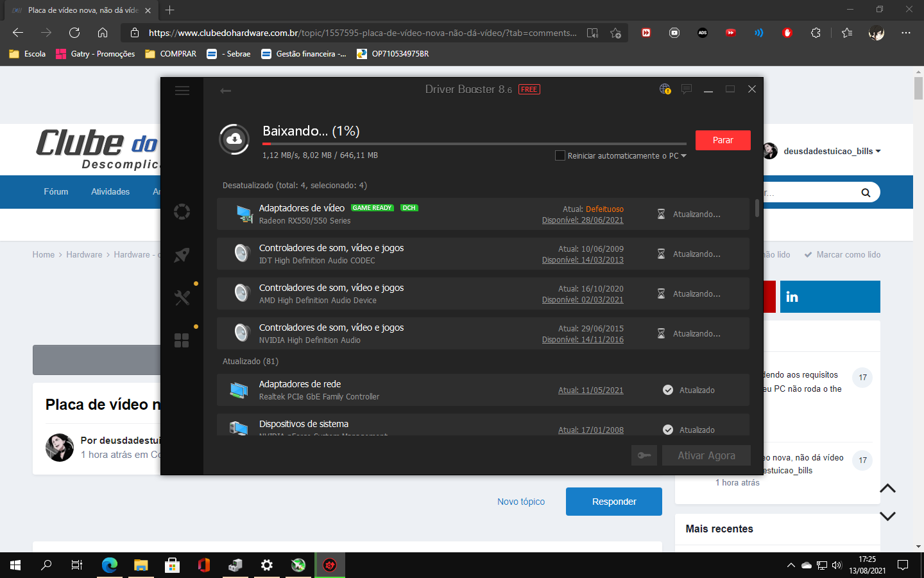Click the back arrow in Driver Booster

click(225, 91)
